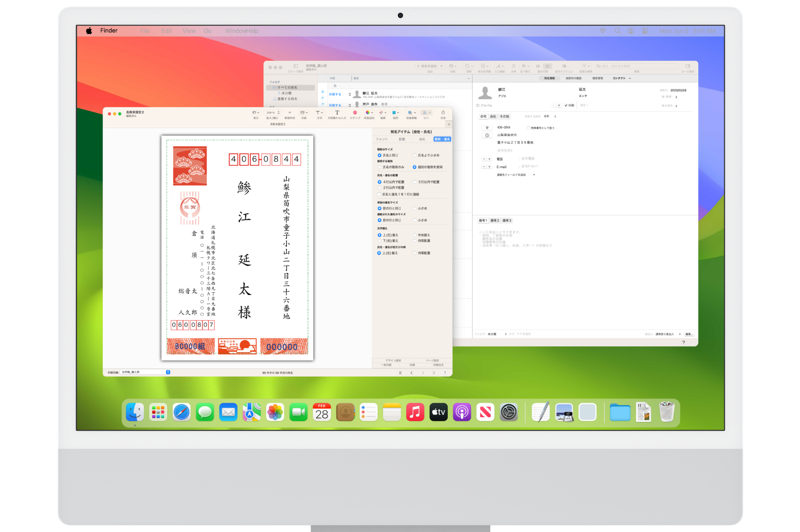Open the Apple menu
The image size is (800, 532).
point(89,31)
